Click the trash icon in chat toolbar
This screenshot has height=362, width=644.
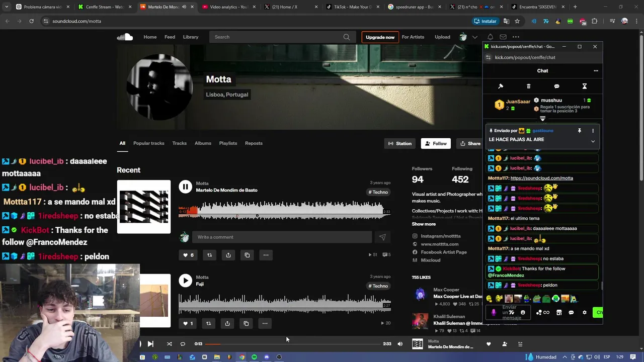528,86
